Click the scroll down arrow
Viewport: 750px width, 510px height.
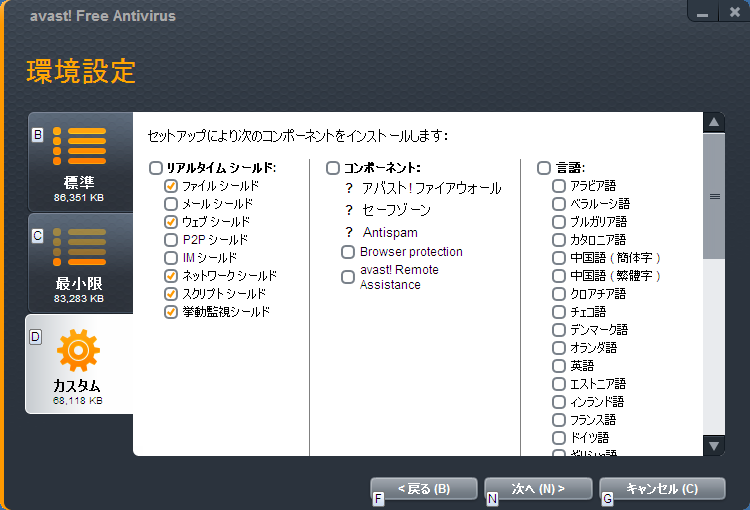[x=714, y=446]
